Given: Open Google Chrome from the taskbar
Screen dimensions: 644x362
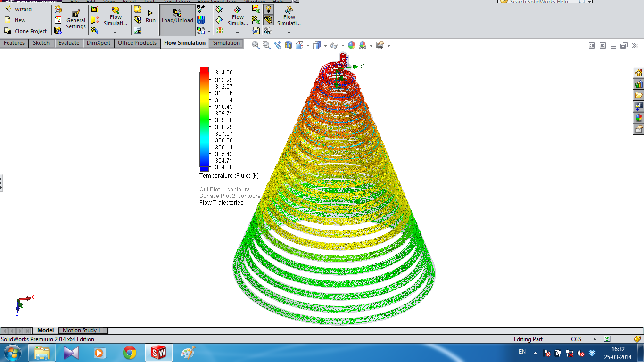Looking at the screenshot, I should coord(130,353).
